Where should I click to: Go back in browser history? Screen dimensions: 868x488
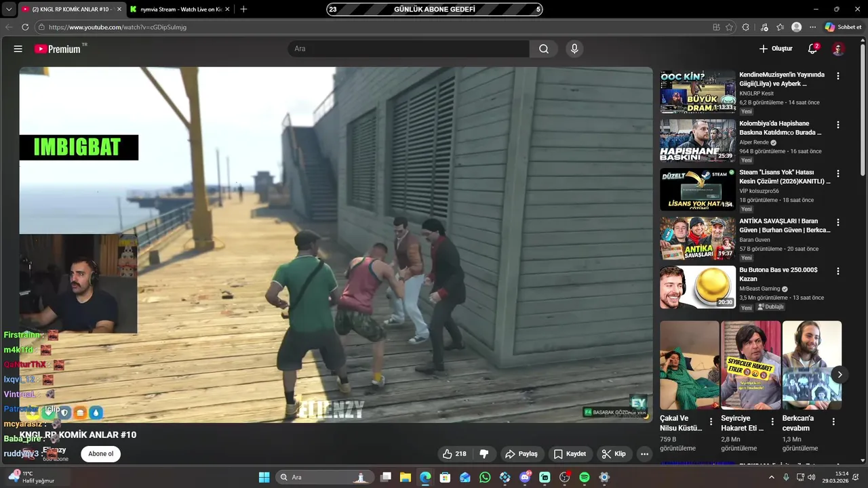click(x=9, y=27)
